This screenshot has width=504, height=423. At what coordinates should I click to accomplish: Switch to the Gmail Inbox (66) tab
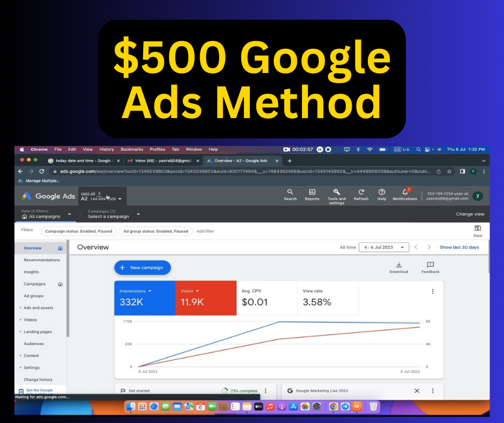[x=162, y=161]
